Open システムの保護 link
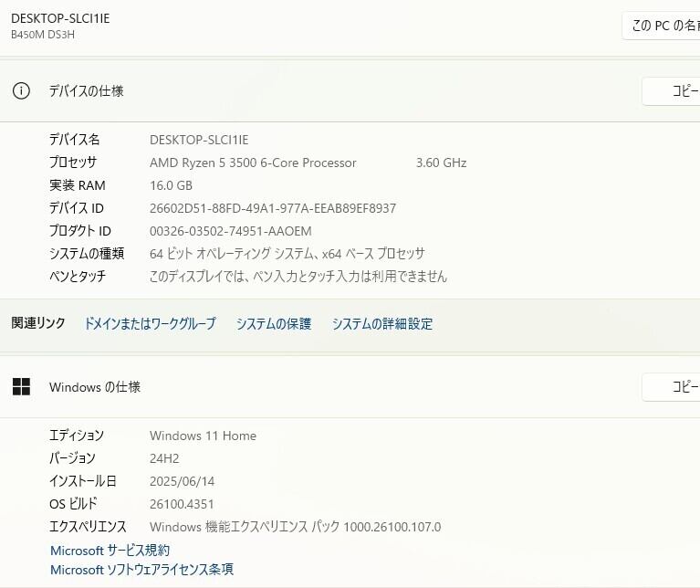Viewport: 700px width, 588px height. (x=274, y=323)
